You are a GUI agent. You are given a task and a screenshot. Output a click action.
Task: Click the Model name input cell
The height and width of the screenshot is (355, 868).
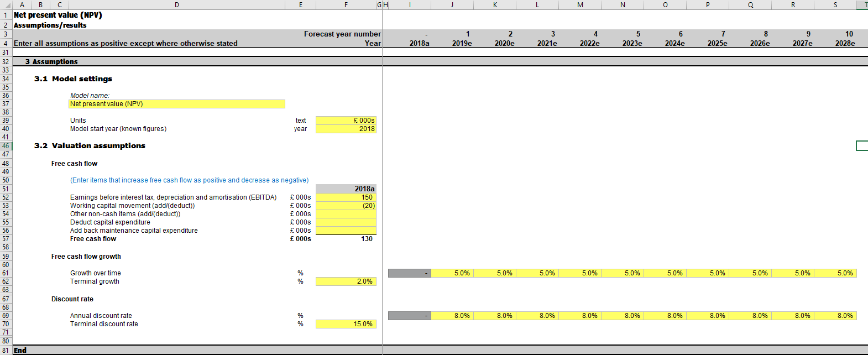click(x=177, y=104)
